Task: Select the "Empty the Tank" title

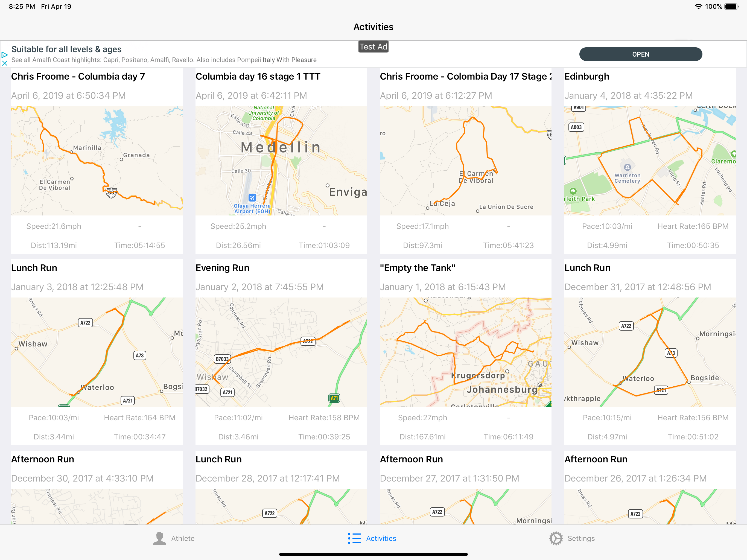Action: coord(418,268)
